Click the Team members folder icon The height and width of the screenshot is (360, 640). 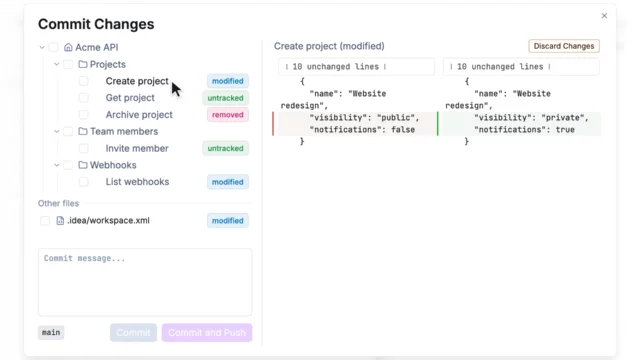click(x=83, y=131)
